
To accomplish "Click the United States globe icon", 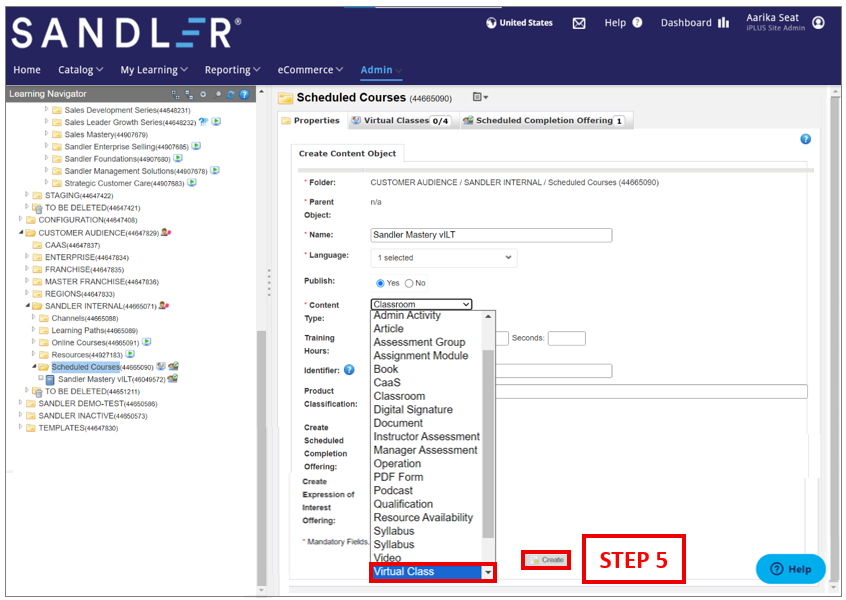I will point(491,23).
